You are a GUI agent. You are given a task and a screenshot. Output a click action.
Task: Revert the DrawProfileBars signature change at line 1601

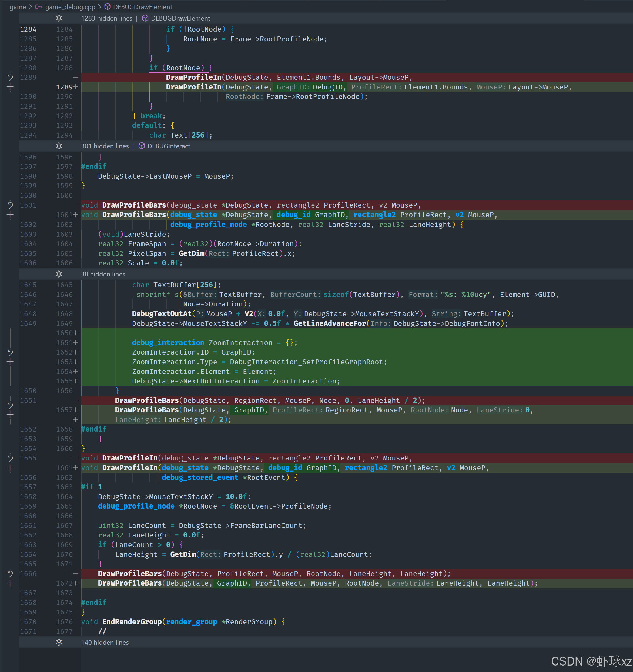point(10,205)
